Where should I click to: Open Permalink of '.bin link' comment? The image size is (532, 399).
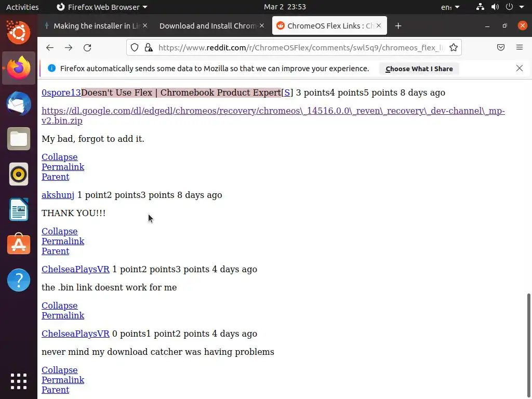point(63,315)
